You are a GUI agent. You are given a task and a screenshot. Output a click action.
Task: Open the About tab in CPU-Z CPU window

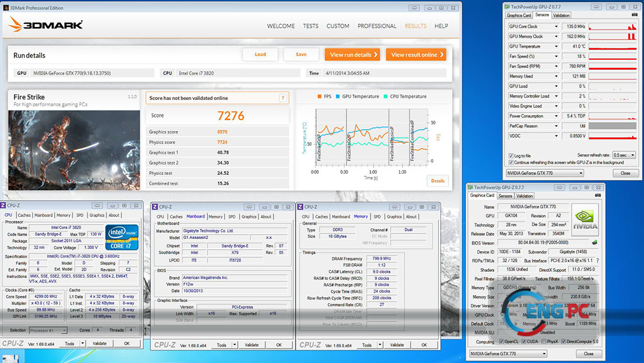[114, 215]
